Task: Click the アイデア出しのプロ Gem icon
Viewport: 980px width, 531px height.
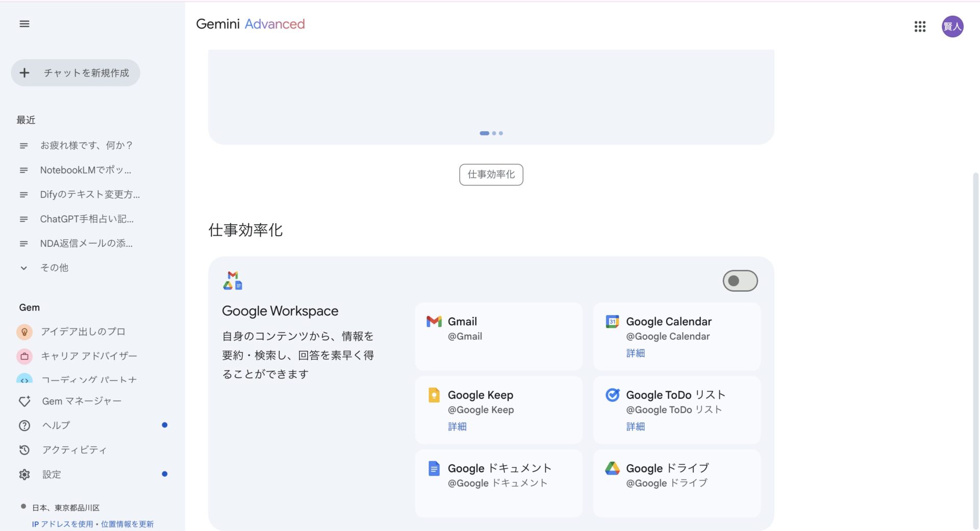Action: [x=24, y=332]
